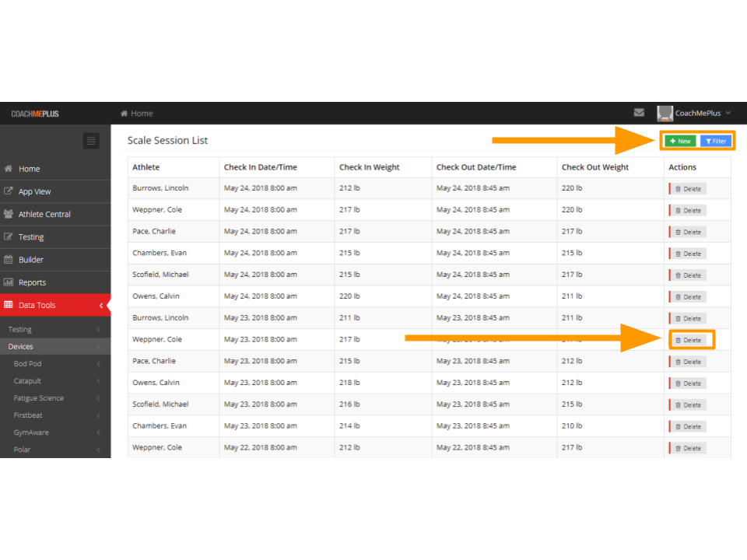This screenshot has height=560, width=747.
Task: Open the mail envelope icon
Action: pyautogui.click(x=639, y=113)
